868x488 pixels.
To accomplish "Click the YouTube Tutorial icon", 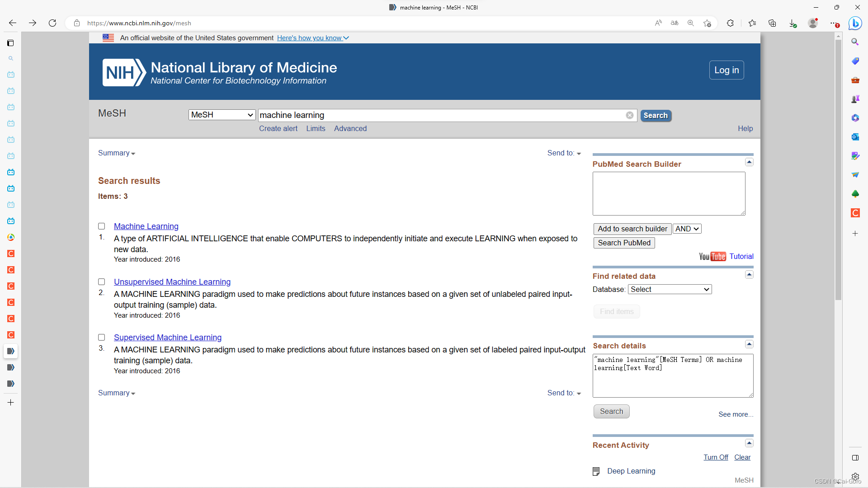I will click(712, 257).
